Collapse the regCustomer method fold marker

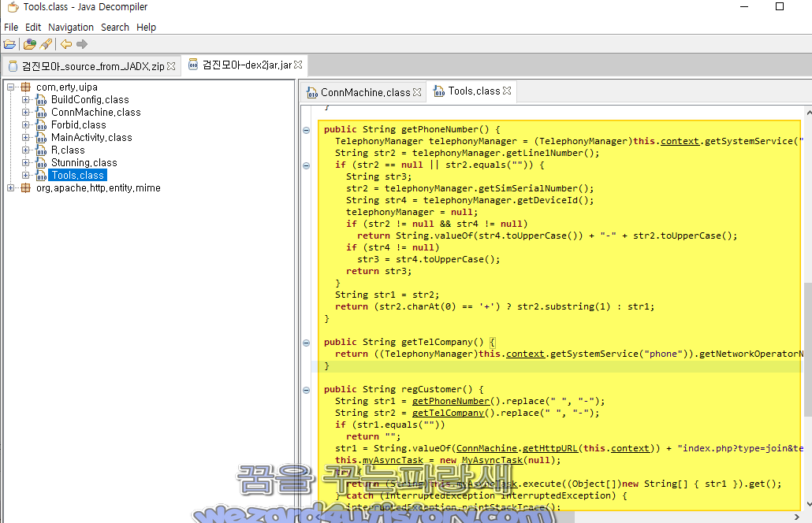coord(306,390)
